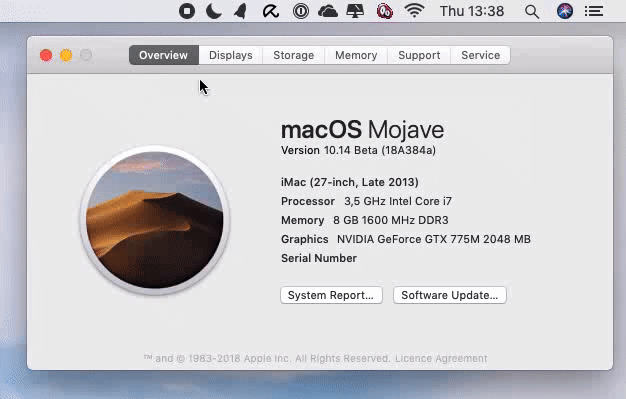Toggle the crescent moon menu bar icon
Image resolution: width=626 pixels, height=399 pixels.
tap(214, 11)
